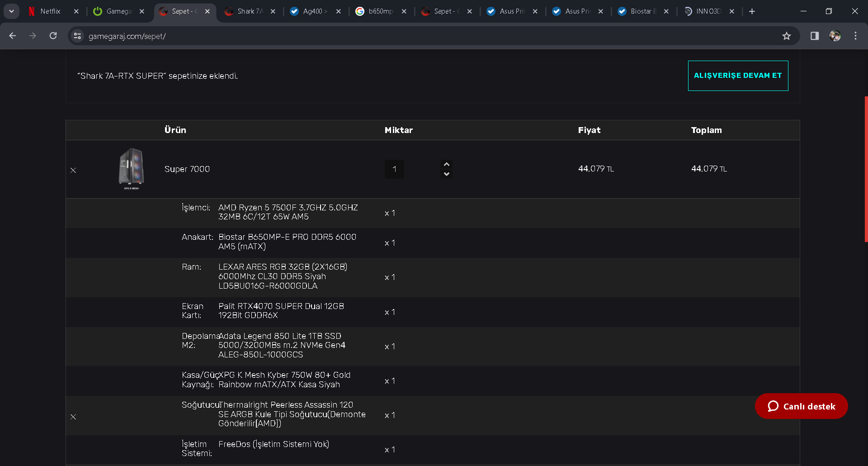Open the Super 7000 product thumbnail
This screenshot has width=868, height=466.
click(132, 169)
